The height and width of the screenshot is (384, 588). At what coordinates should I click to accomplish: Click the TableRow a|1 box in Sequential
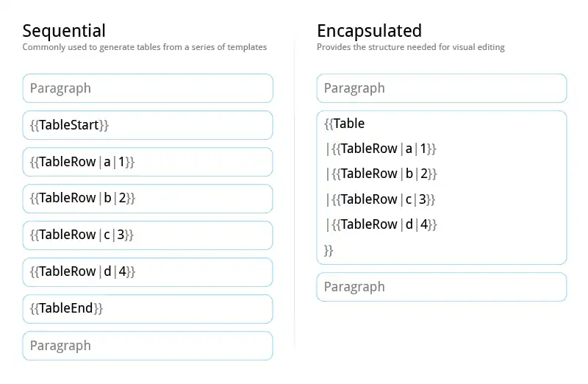click(x=148, y=162)
